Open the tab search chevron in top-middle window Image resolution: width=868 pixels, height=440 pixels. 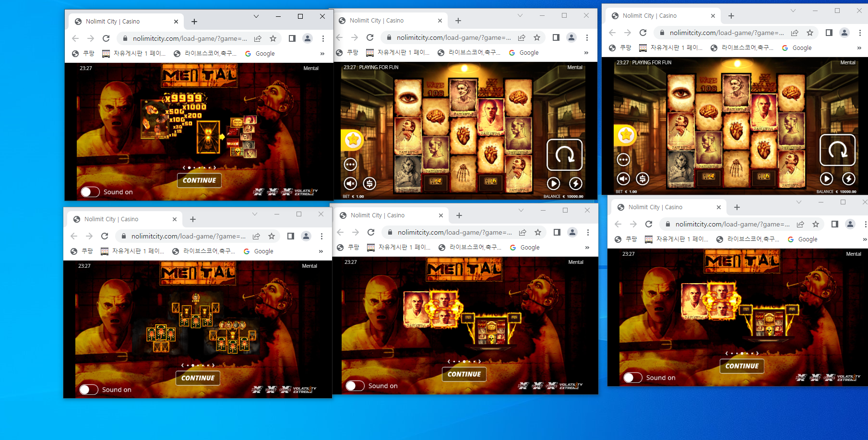[x=520, y=15]
